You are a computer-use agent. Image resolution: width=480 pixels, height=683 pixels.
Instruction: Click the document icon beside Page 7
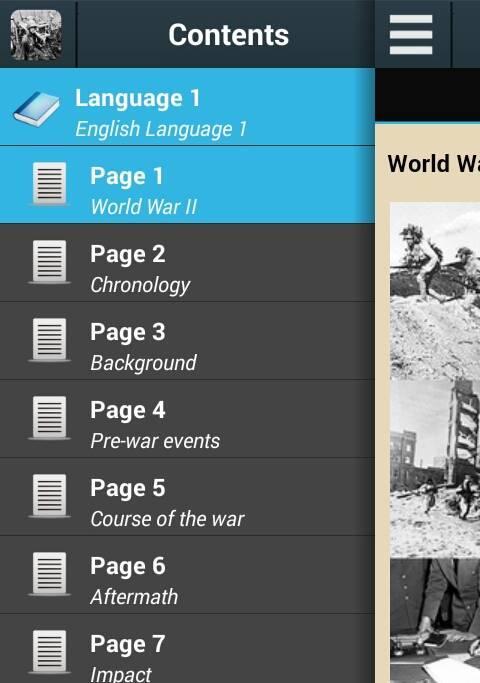tap(50, 652)
